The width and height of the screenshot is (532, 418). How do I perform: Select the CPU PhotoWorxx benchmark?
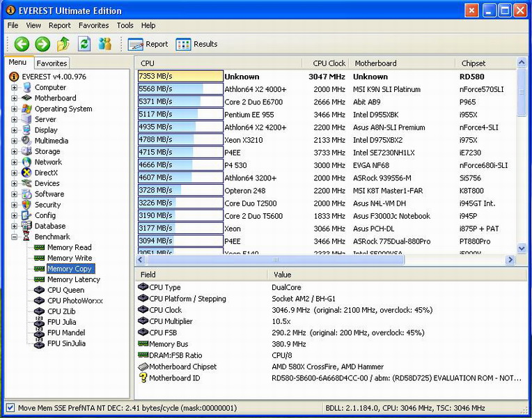[75, 301]
